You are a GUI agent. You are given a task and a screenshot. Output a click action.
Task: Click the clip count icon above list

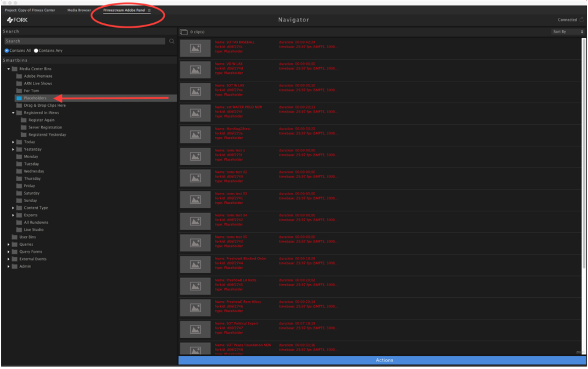184,32
